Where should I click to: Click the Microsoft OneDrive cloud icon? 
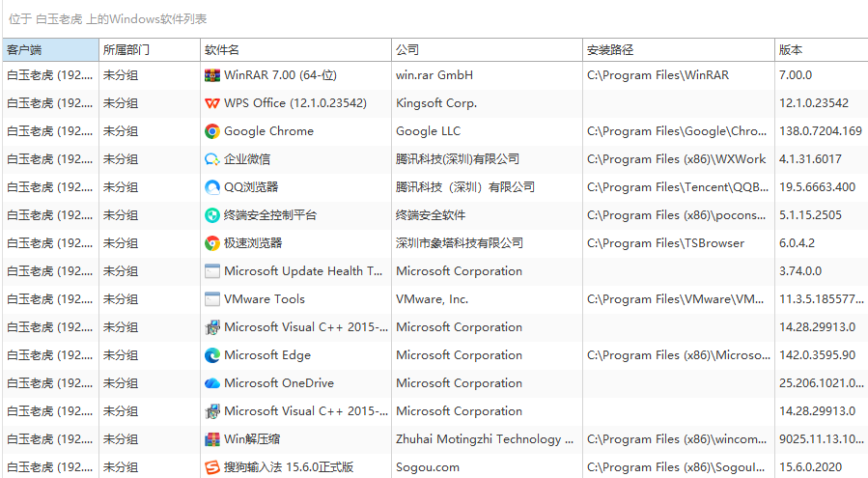pos(212,383)
